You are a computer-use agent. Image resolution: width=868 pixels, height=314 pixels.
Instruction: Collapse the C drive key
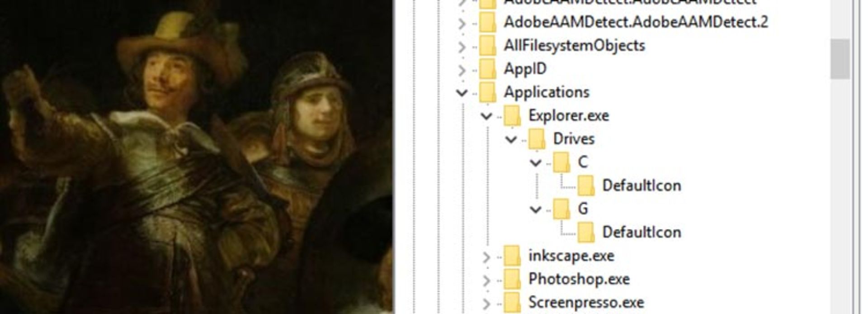536,163
